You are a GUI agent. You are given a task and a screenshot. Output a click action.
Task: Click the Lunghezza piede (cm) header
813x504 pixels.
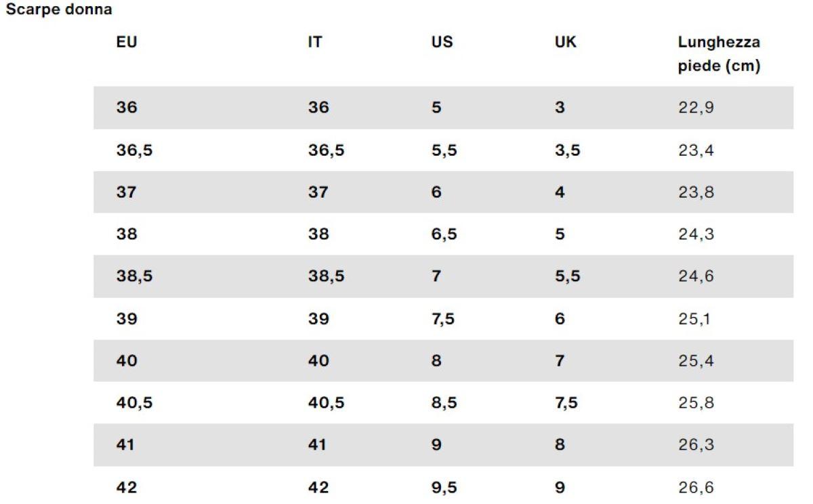[x=719, y=55]
